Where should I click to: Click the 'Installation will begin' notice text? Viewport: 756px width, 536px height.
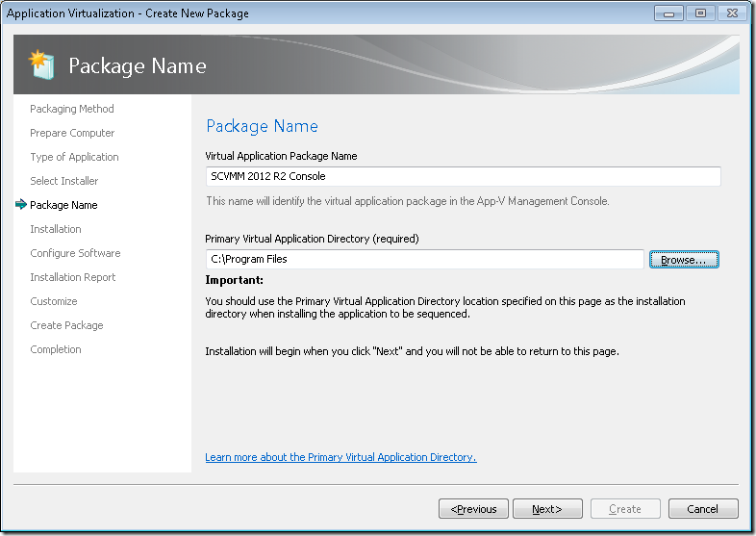click(413, 351)
